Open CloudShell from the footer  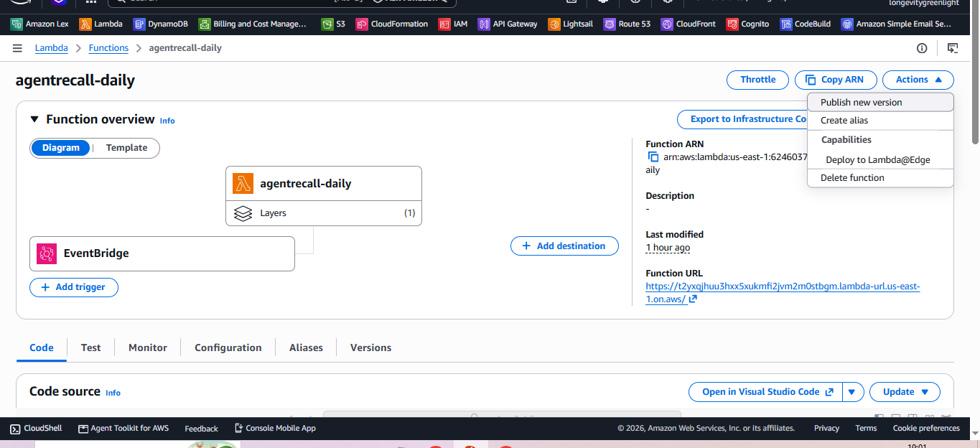click(36, 428)
